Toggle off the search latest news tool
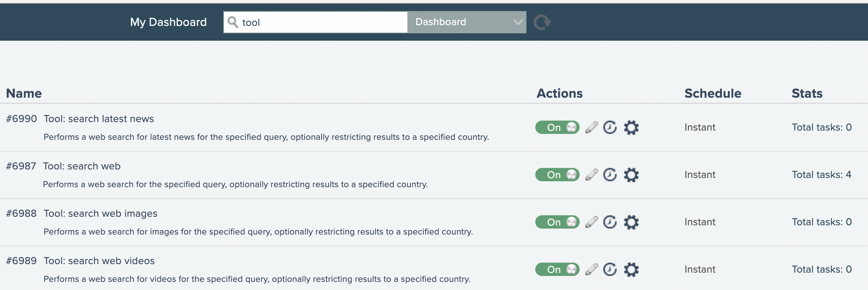 click(557, 127)
